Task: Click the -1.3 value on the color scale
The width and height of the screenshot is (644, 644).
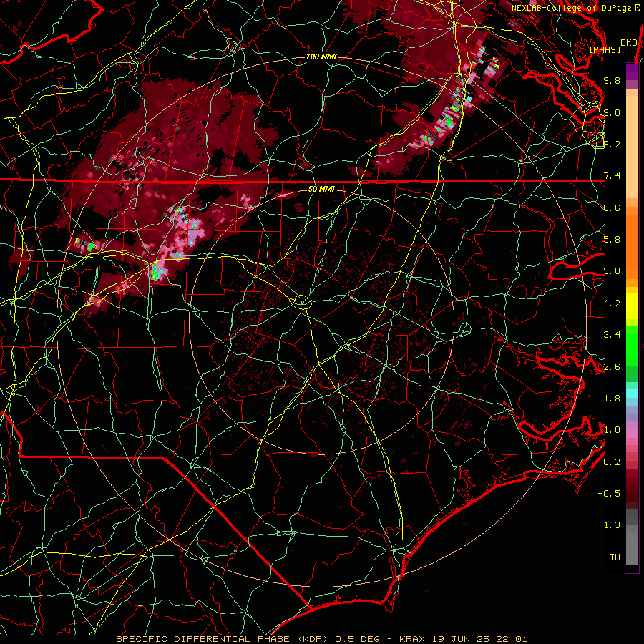Action: pos(609,525)
